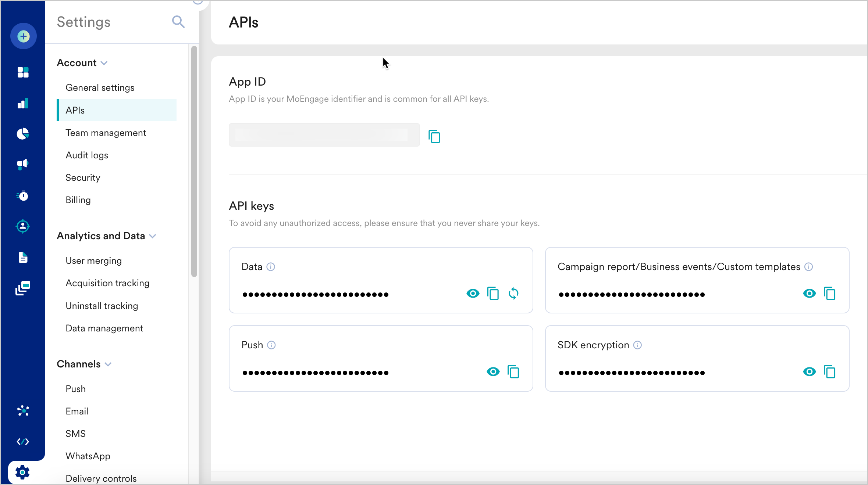Click the create new plus button
The height and width of the screenshot is (485, 868).
23,36
